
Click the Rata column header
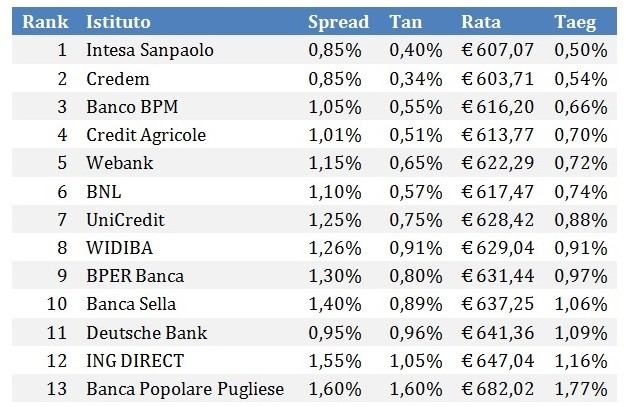coord(481,21)
